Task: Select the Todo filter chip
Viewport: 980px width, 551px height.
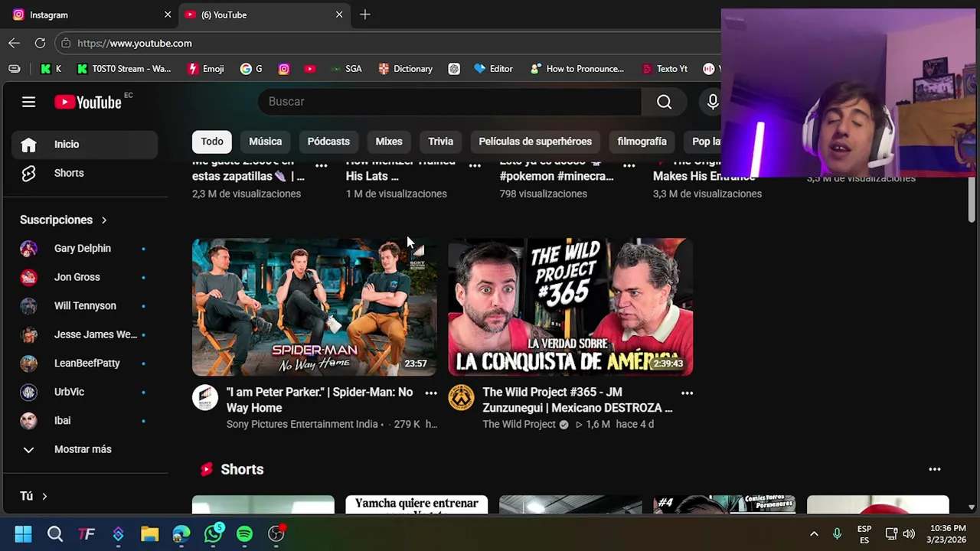Action: [212, 142]
